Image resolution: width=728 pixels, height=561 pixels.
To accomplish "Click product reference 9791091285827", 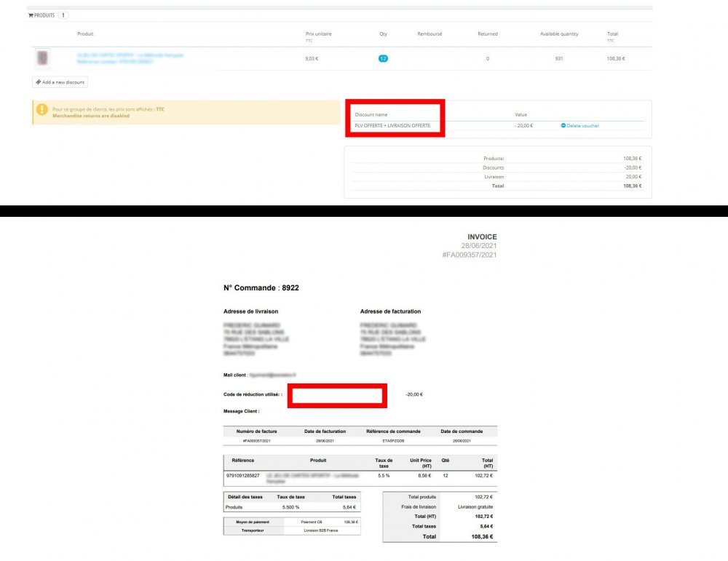I will (x=243, y=476).
